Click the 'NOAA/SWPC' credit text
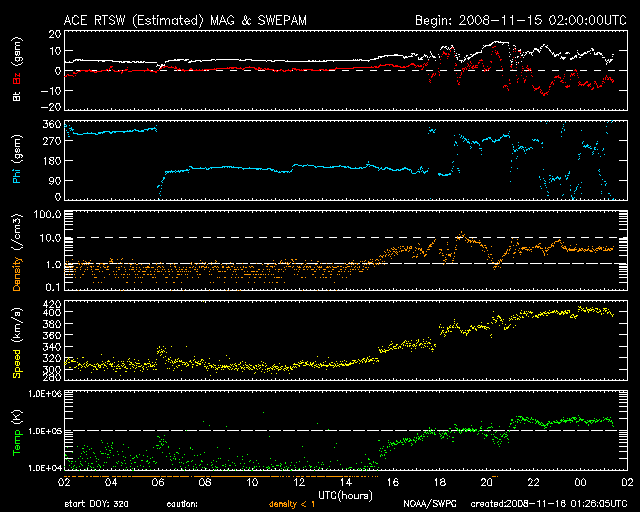This screenshot has height=512, width=640. coord(430,504)
